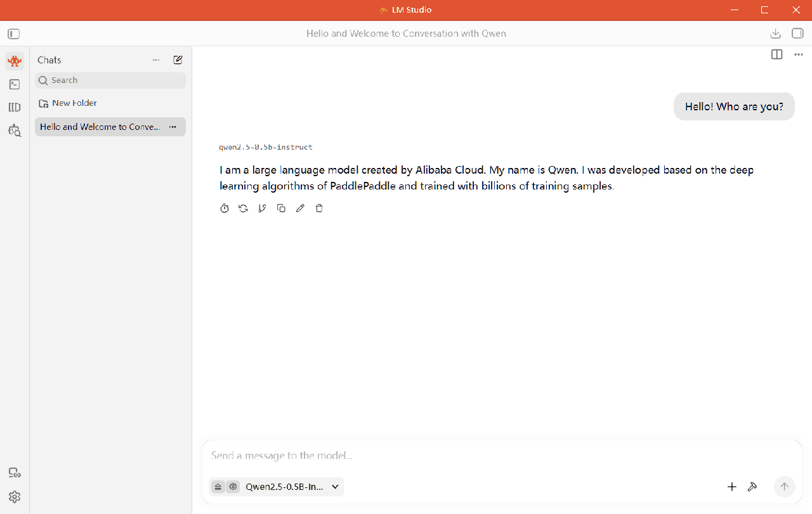This screenshot has height=514, width=812.
Task: Show generation stats with the stopwatch icon
Action: [x=225, y=208]
